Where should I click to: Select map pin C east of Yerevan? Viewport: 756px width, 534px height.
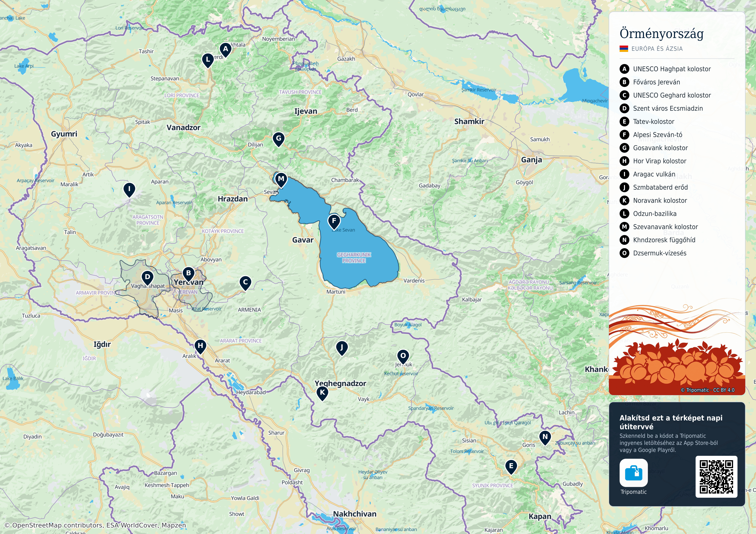point(245,283)
